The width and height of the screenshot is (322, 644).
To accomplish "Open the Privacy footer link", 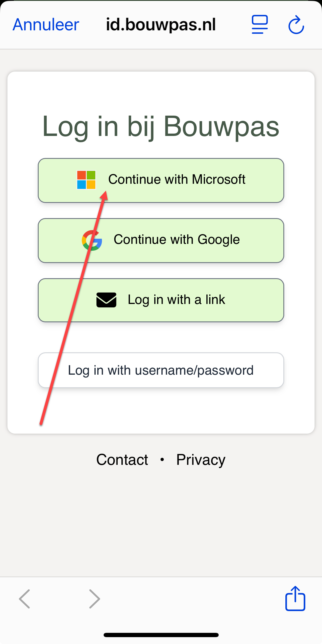I will point(201,460).
